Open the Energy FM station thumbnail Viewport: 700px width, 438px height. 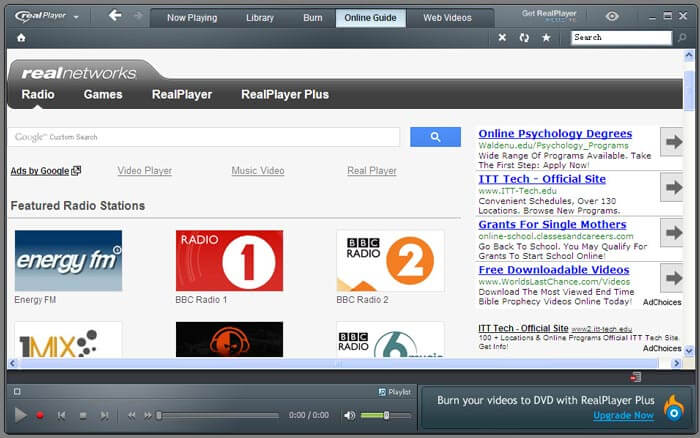[x=68, y=261]
